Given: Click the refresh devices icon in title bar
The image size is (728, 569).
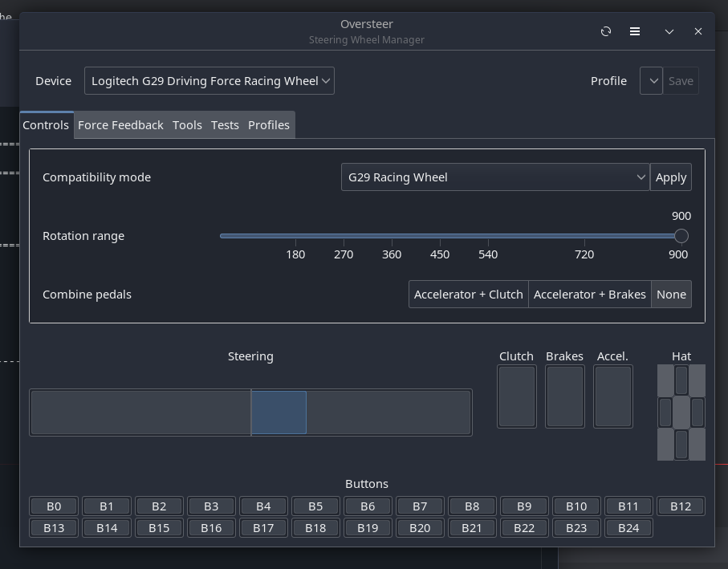Looking at the screenshot, I should click(x=606, y=31).
